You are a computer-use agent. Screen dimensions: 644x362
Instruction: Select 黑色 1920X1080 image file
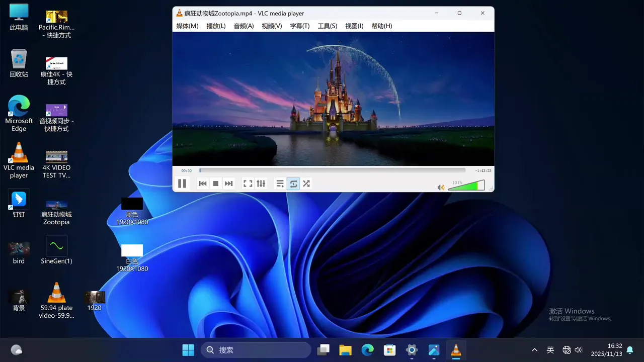(132, 211)
